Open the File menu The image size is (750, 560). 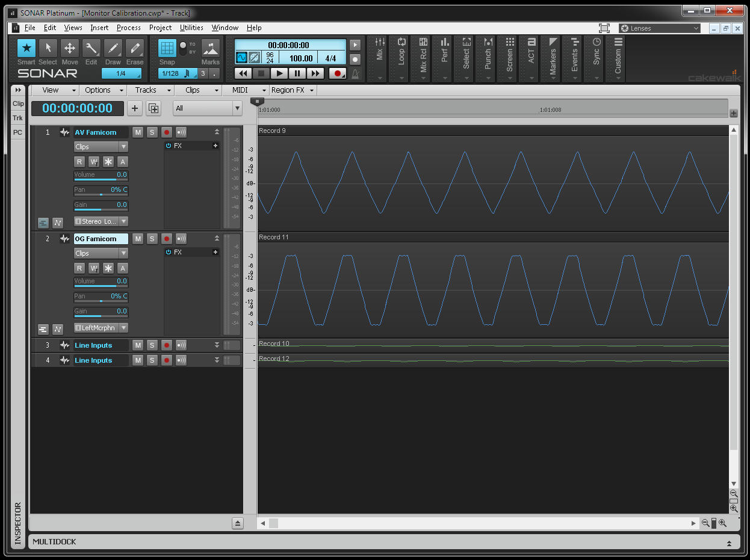pyautogui.click(x=29, y=28)
